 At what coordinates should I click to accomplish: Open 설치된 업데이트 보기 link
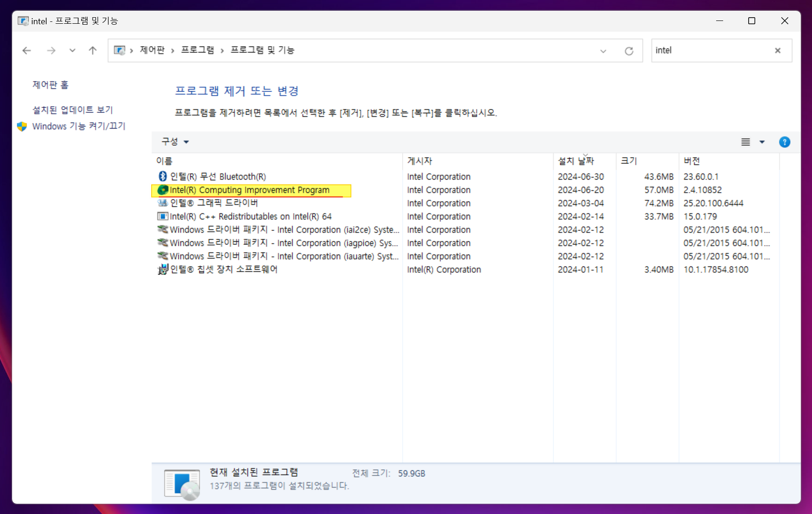(73, 110)
